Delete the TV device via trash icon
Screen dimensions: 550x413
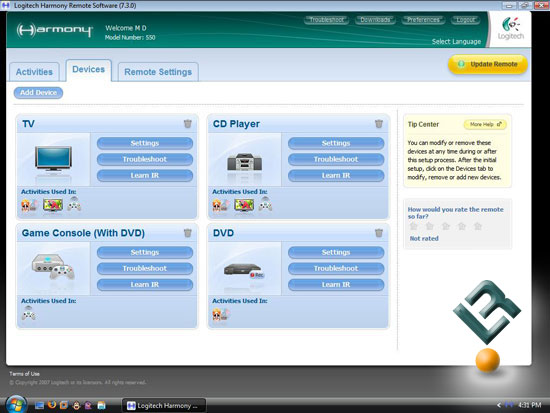188,124
